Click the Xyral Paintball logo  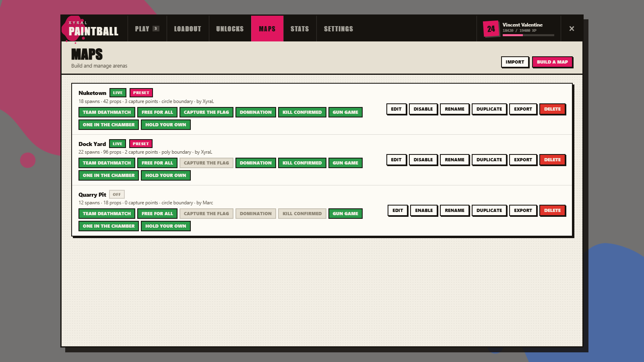[x=93, y=29]
